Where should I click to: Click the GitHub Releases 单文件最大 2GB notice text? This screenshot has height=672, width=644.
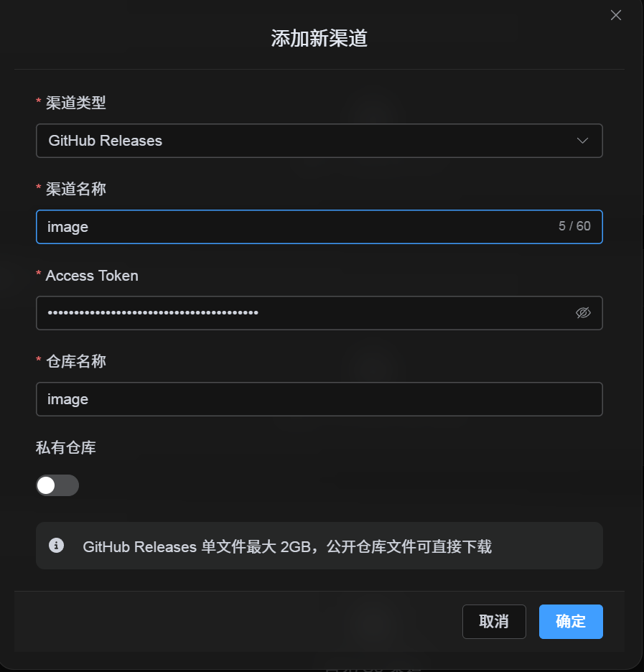(x=287, y=547)
